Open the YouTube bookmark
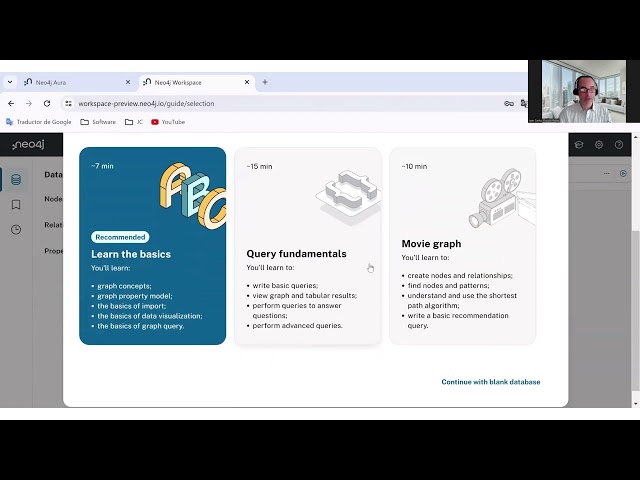This screenshot has width=640, height=480. click(x=168, y=122)
